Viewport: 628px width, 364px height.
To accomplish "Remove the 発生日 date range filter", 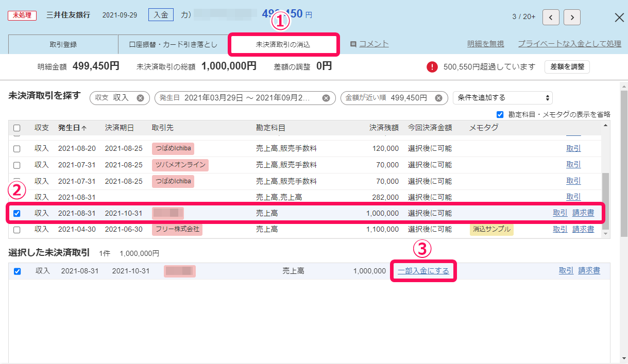I will pyautogui.click(x=326, y=98).
